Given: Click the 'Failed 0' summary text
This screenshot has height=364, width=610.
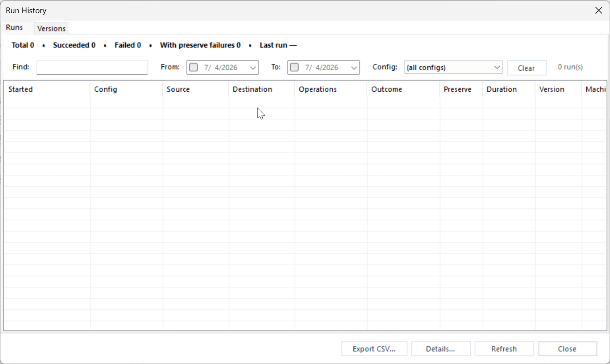Looking at the screenshot, I should coord(128,45).
